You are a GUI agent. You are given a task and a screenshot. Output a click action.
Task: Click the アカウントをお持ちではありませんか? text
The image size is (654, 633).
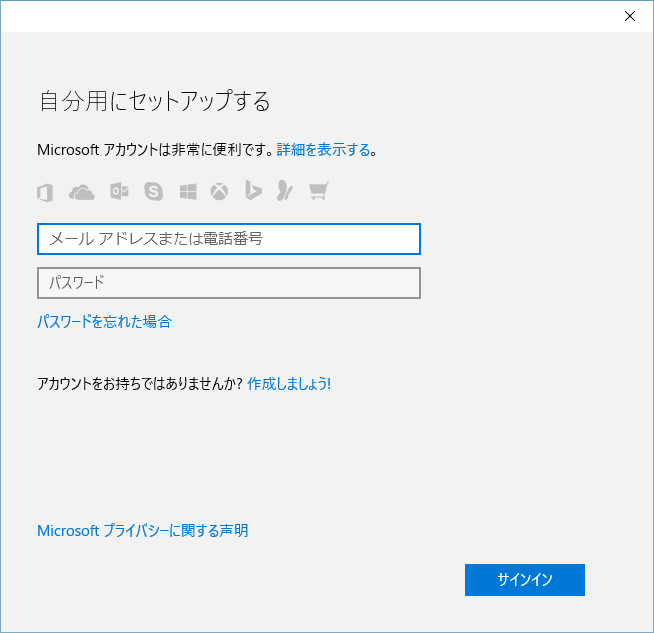(139, 383)
